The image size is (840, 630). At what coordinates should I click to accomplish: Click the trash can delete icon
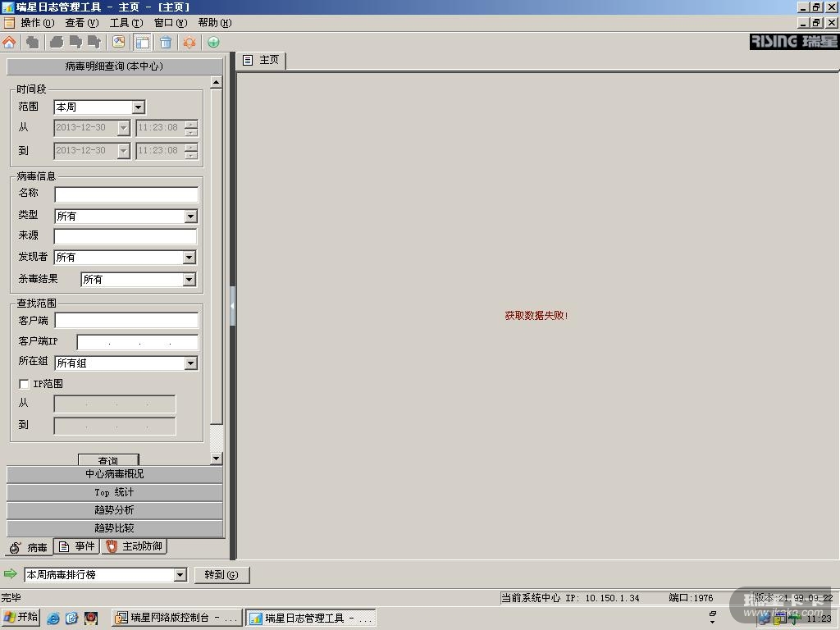[166, 42]
